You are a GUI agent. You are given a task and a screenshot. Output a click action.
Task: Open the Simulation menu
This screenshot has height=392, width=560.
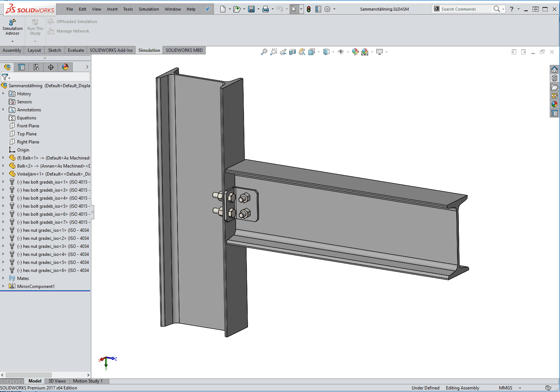click(149, 9)
